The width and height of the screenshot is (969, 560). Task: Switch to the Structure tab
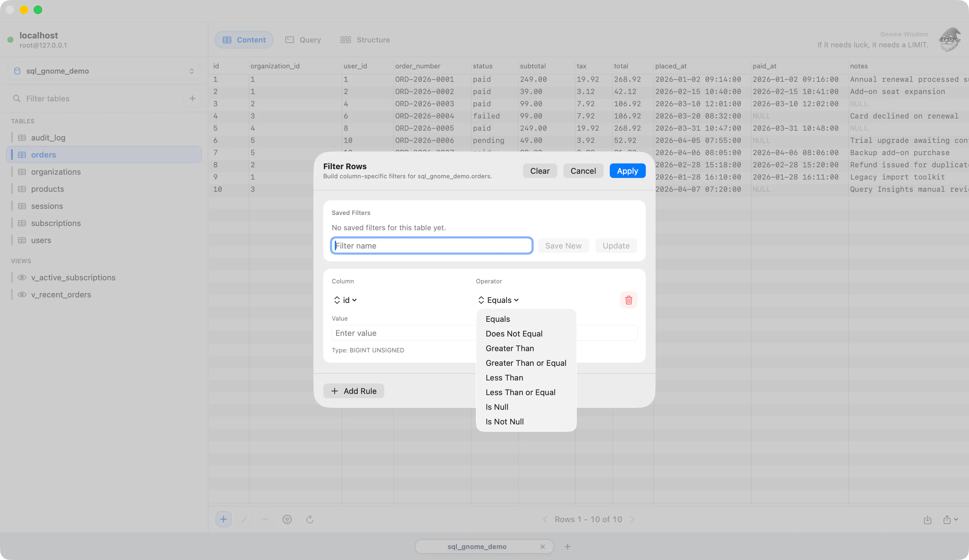365,40
